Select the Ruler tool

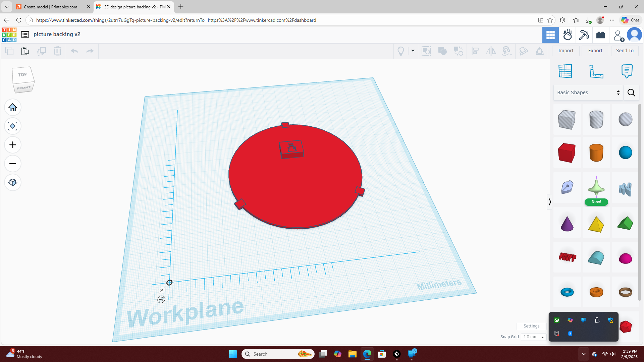[x=596, y=71]
